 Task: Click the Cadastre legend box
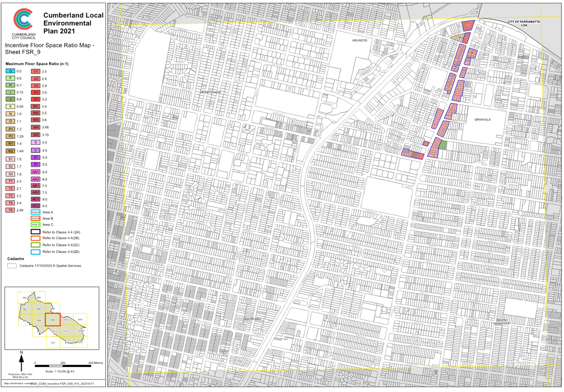point(12,266)
